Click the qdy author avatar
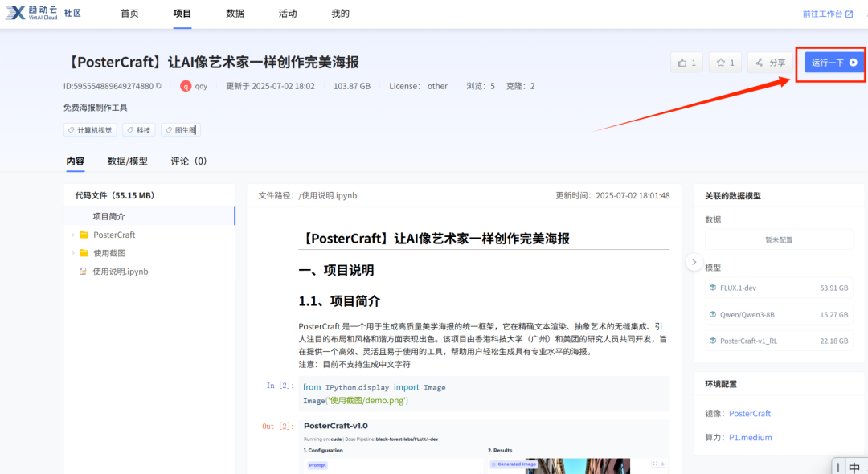This screenshot has width=868, height=474. pos(186,86)
